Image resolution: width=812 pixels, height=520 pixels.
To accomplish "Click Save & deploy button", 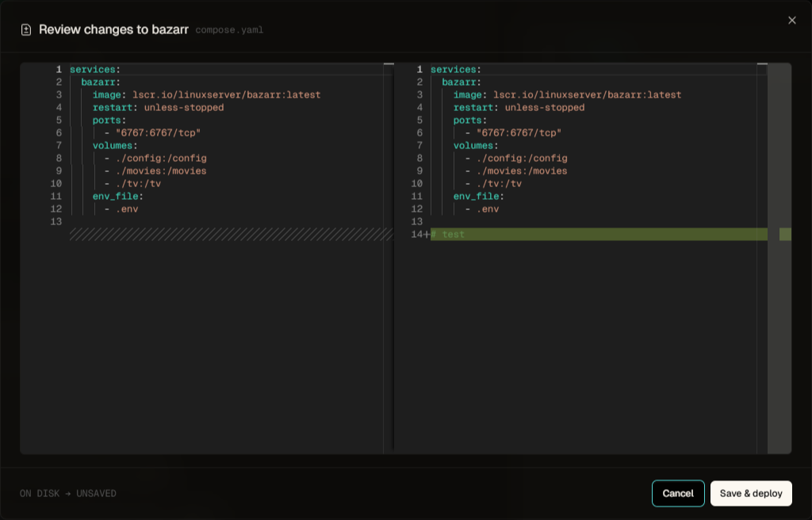I will click(751, 494).
